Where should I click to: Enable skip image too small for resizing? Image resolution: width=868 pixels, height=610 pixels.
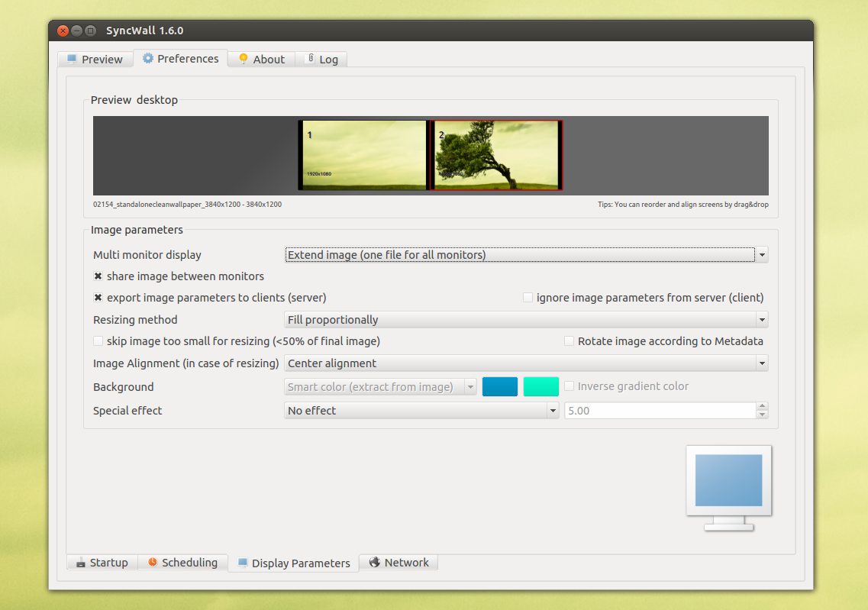coord(98,341)
